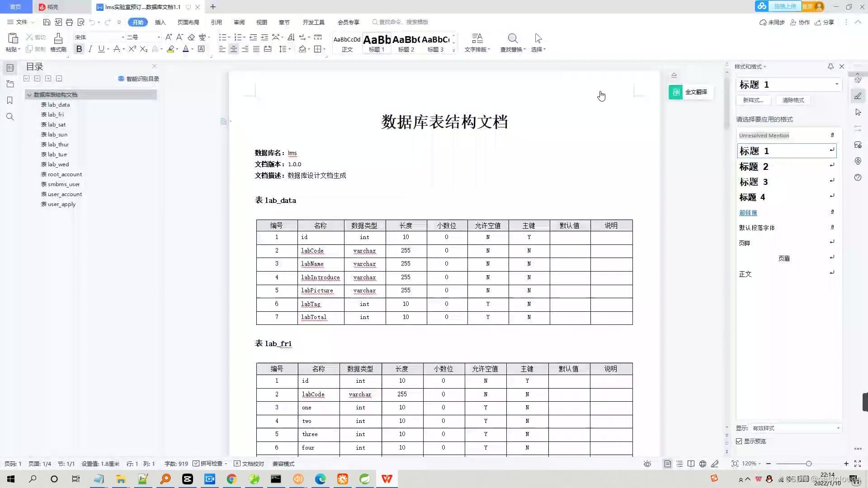Click the Clear Format button
The height and width of the screenshot is (488, 868).
793,100
